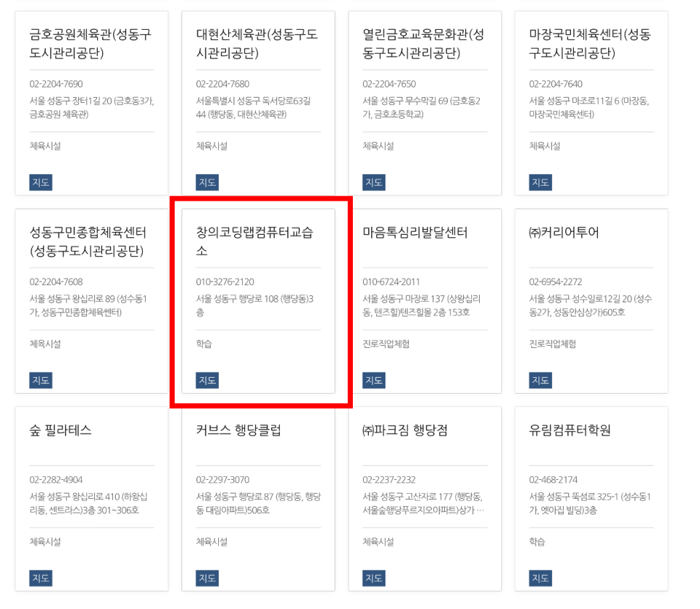Select the 열린금호교육문화관 title
The image size is (700, 609).
tap(423, 43)
